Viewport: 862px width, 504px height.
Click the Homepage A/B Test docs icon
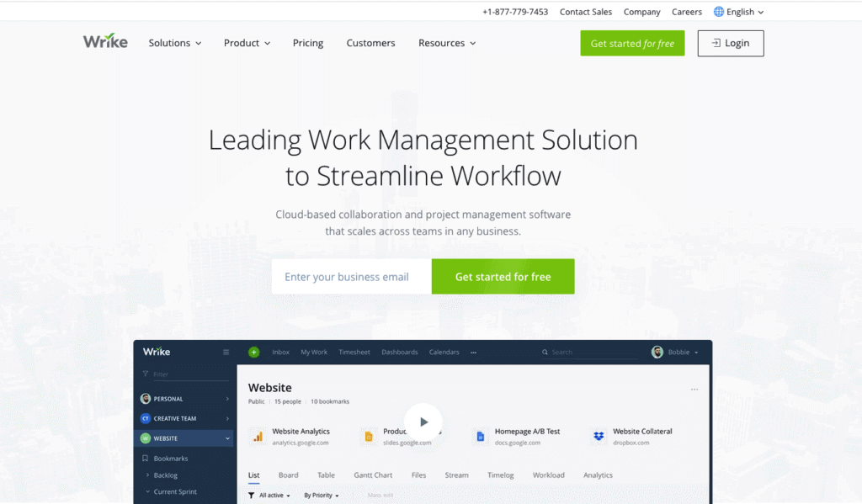[480, 437]
